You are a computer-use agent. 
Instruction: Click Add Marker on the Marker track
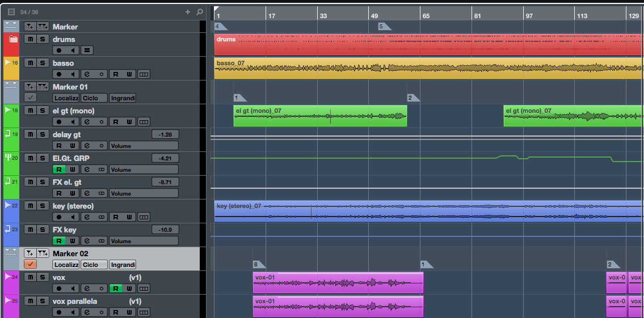[30, 27]
